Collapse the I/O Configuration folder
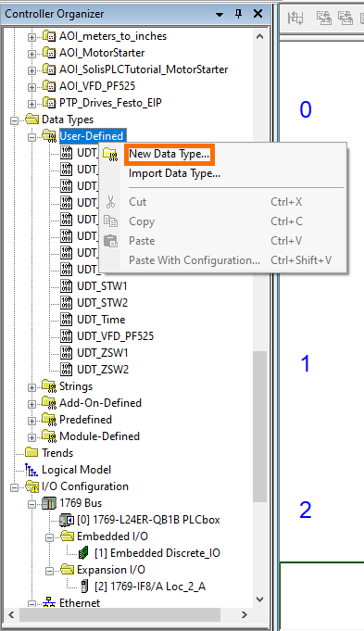 14,487
